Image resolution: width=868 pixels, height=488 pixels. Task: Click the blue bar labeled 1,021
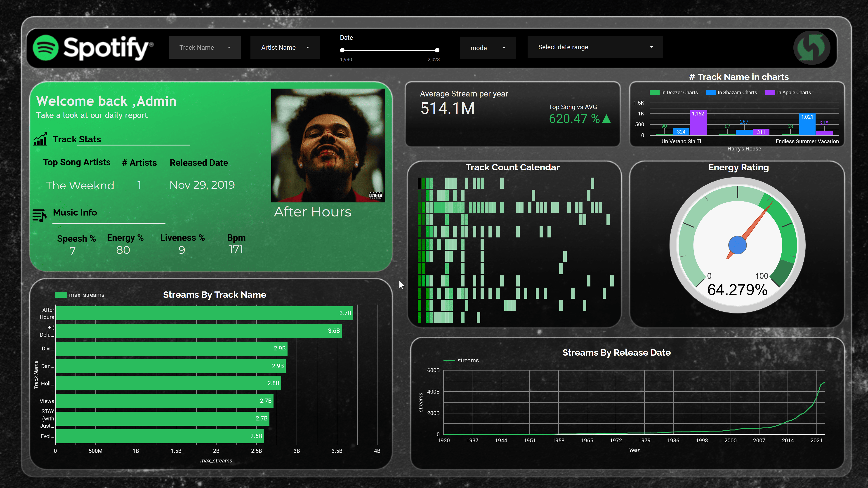click(807, 124)
